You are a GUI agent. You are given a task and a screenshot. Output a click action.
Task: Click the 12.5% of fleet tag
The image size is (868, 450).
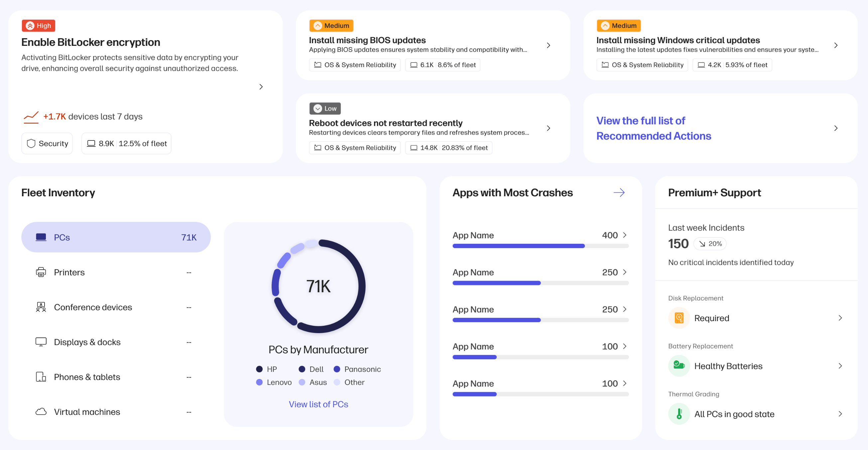[126, 143]
